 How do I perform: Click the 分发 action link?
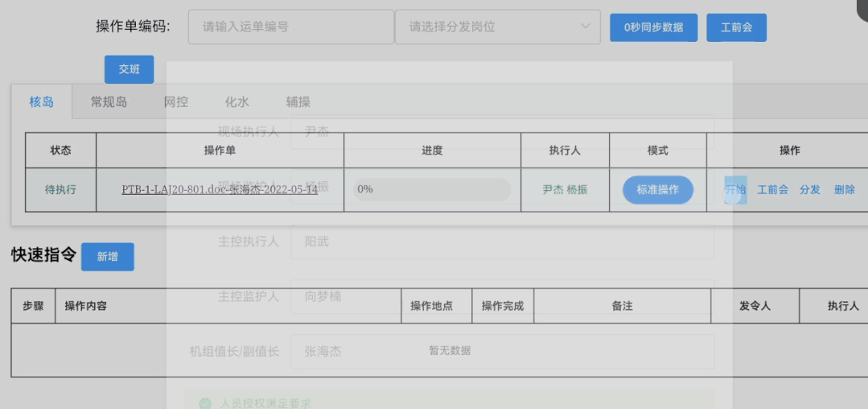tap(810, 190)
